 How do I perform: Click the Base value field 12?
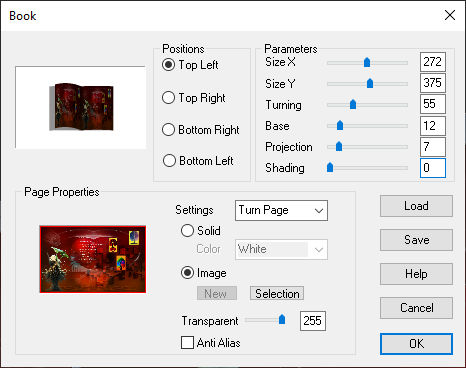pyautogui.click(x=433, y=126)
